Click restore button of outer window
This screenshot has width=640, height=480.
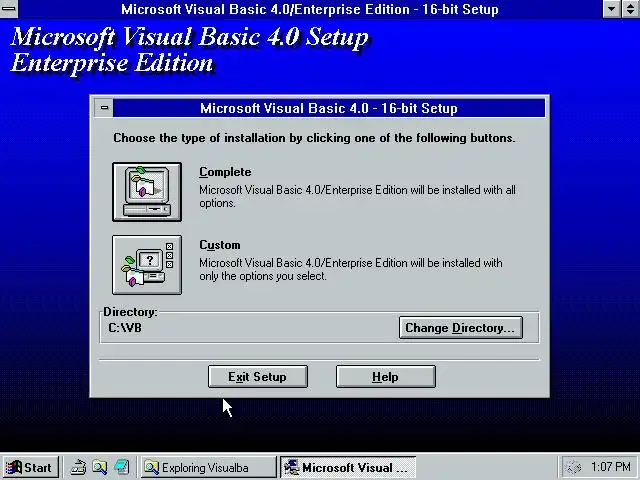(x=631, y=9)
